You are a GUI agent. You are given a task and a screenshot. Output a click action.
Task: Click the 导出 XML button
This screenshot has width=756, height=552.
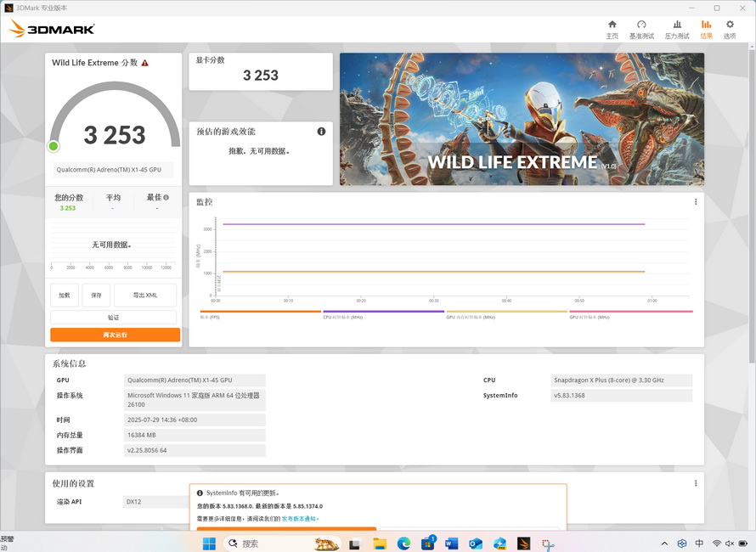pos(145,295)
